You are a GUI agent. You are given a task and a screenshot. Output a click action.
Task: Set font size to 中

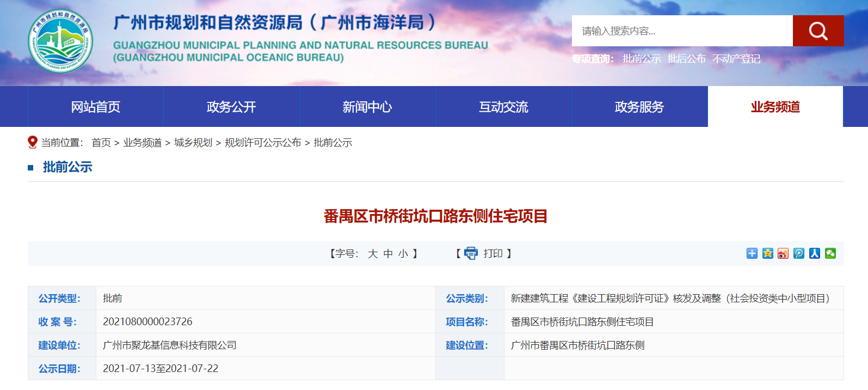[388, 254]
